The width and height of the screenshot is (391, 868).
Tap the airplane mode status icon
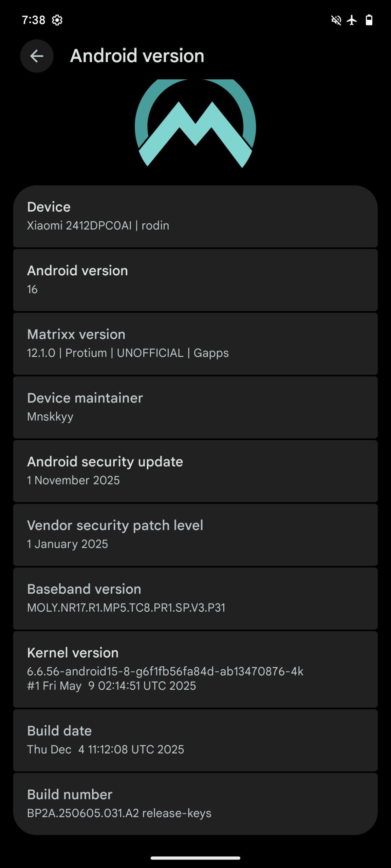coord(352,20)
